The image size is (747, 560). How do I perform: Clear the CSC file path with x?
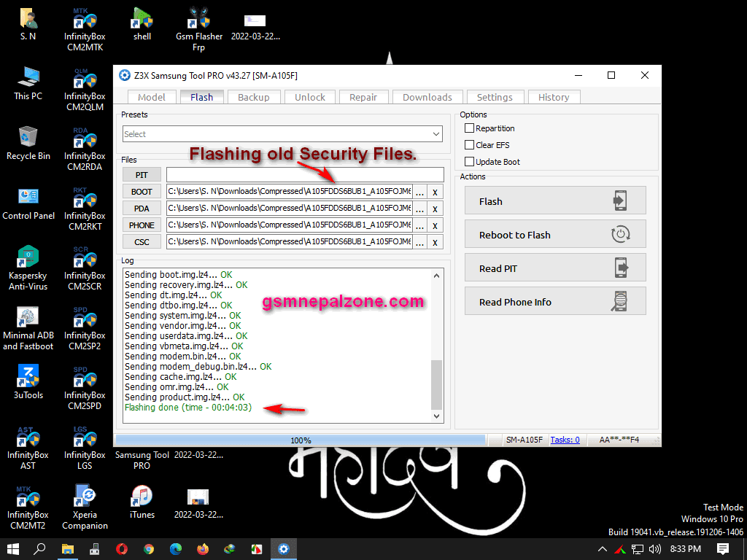(435, 242)
